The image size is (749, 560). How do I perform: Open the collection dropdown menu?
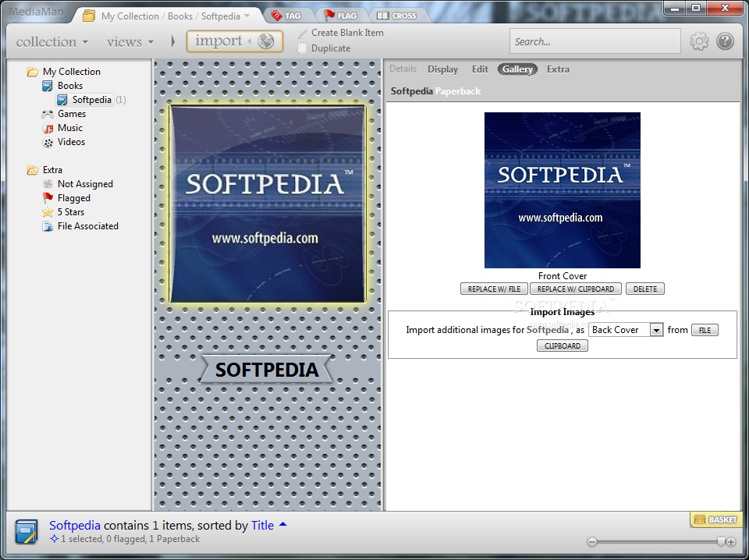(52, 41)
